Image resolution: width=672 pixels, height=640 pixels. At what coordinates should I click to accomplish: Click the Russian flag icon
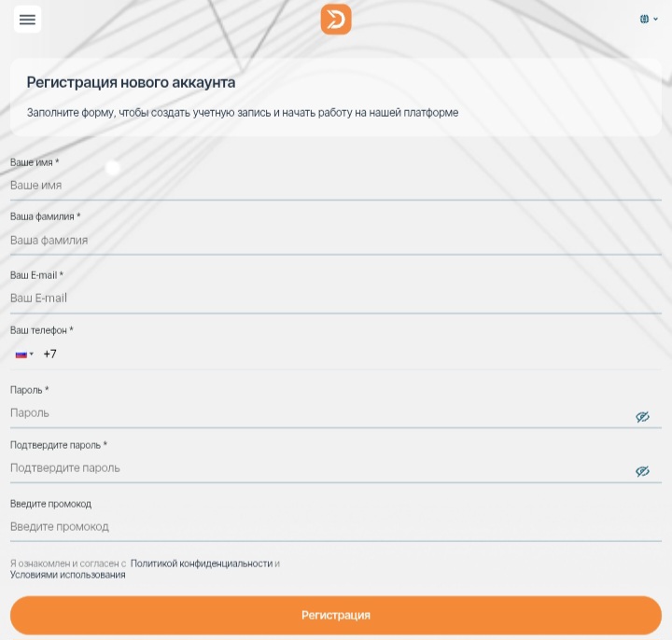(x=21, y=355)
